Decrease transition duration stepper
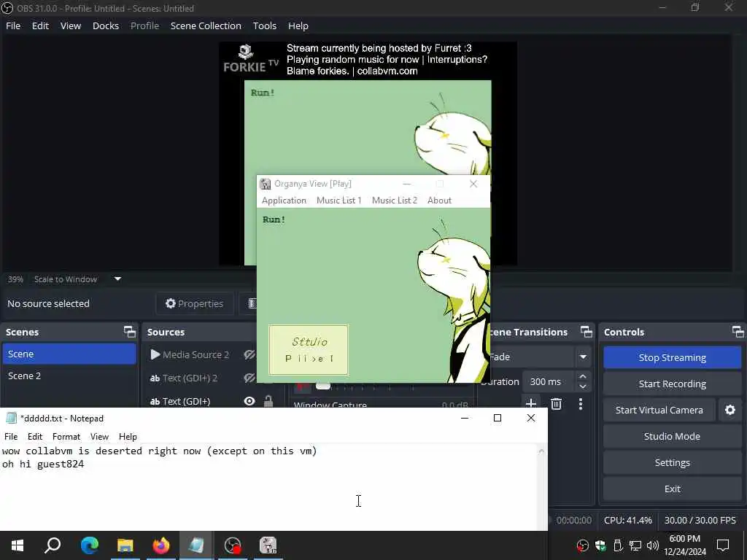Image resolution: width=747 pixels, height=560 pixels. (583, 386)
